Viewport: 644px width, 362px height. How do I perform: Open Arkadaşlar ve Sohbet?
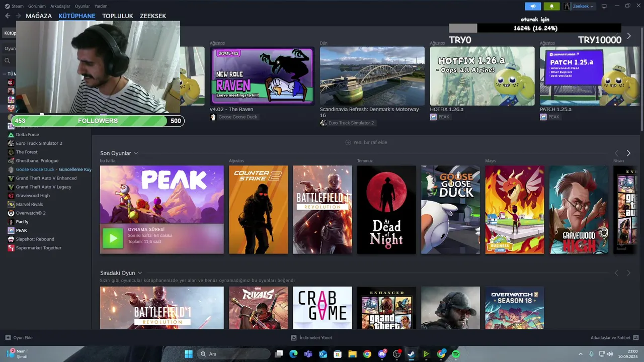coord(615,338)
